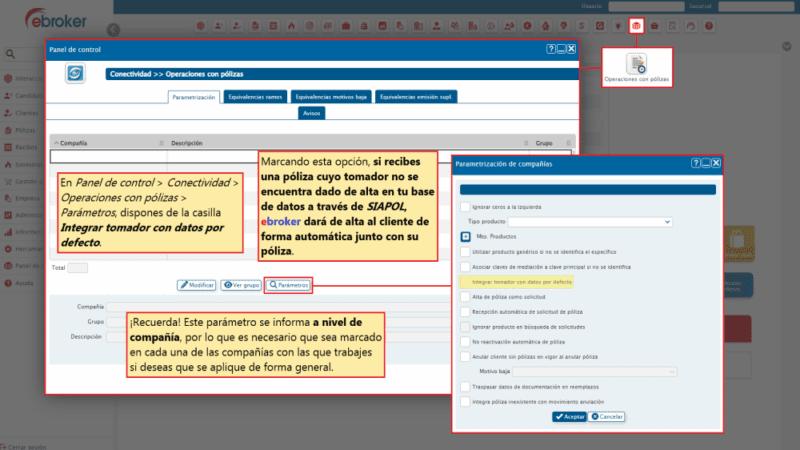The height and width of the screenshot is (450, 800).
Task: Open Gestión cart icon in left sidebar
Action: pyautogui.click(x=8, y=181)
